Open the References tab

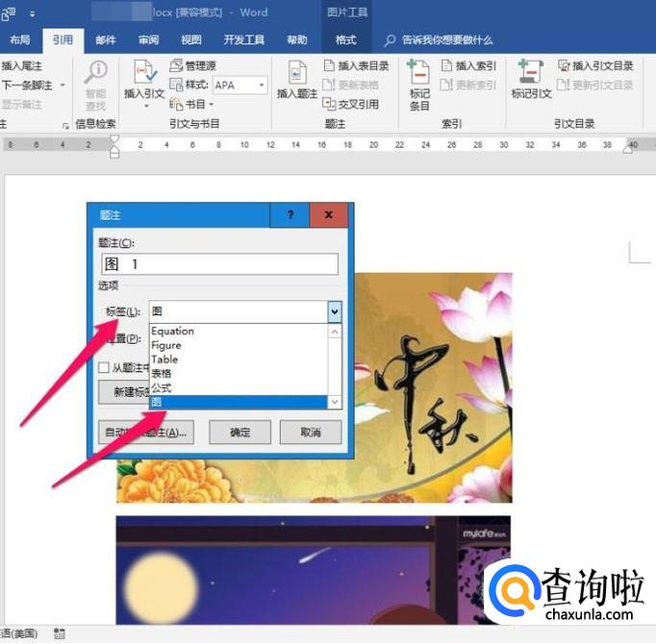pyautogui.click(x=63, y=40)
